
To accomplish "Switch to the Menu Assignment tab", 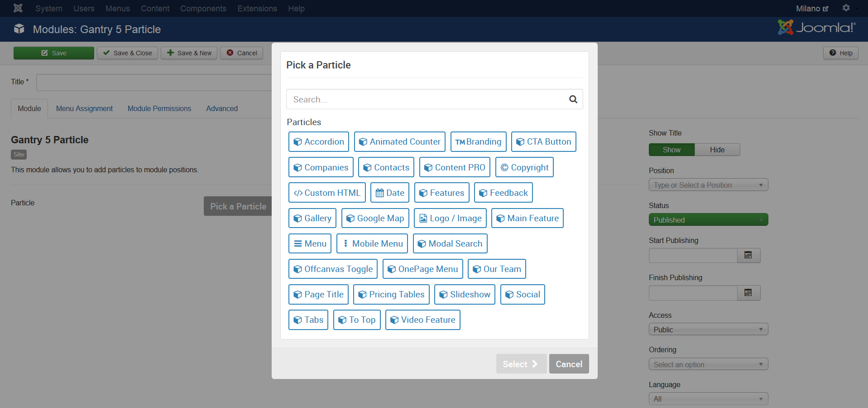I will 84,109.
